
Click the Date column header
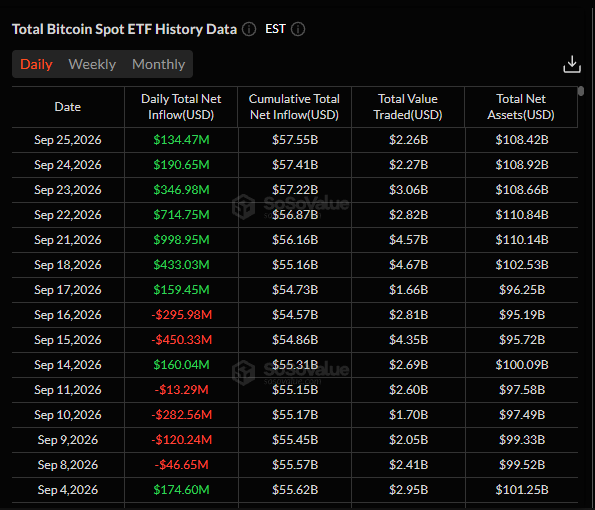pos(68,107)
